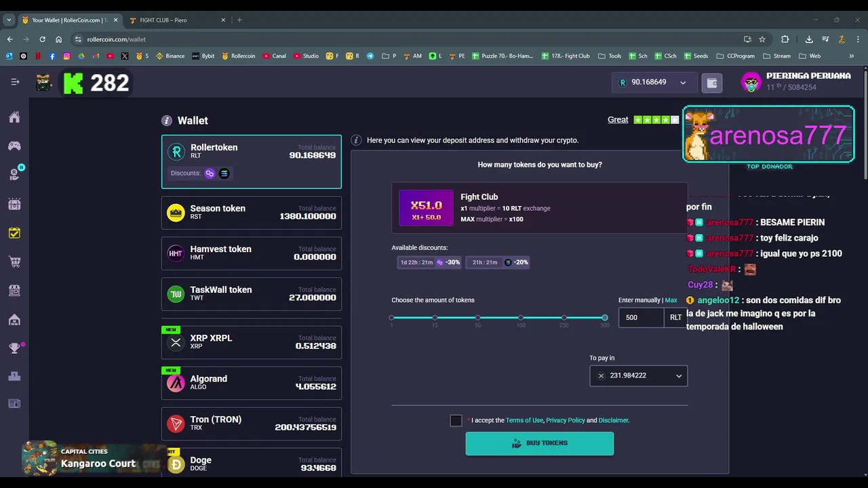Viewport: 868px width, 488px height.
Task: Expand the bookmarks overflow chevron
Action: [x=852, y=56]
